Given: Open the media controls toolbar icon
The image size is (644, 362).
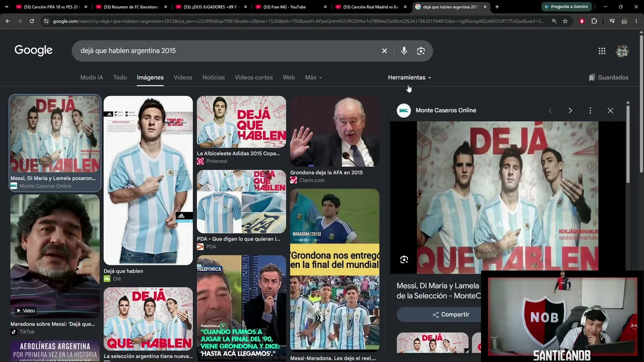Looking at the screenshot, I should (x=612, y=21).
